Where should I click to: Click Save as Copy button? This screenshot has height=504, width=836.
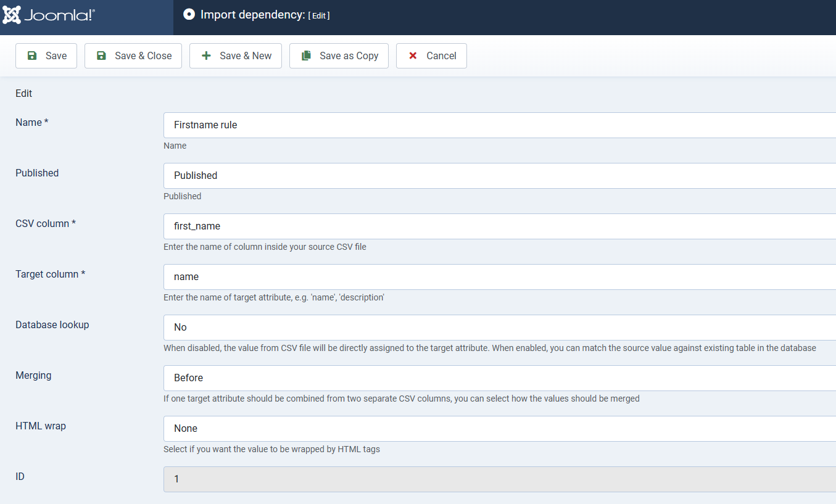pos(339,56)
